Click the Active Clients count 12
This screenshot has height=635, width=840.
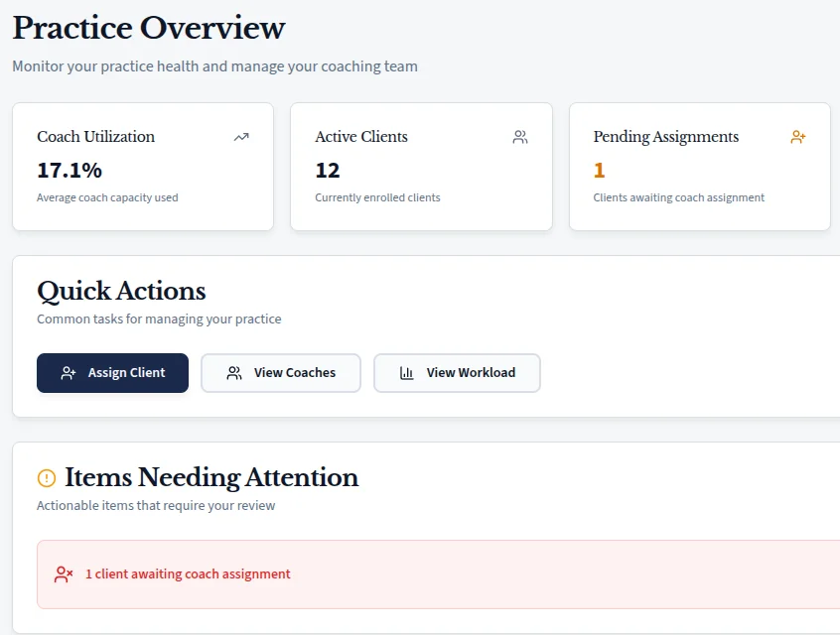tap(328, 171)
